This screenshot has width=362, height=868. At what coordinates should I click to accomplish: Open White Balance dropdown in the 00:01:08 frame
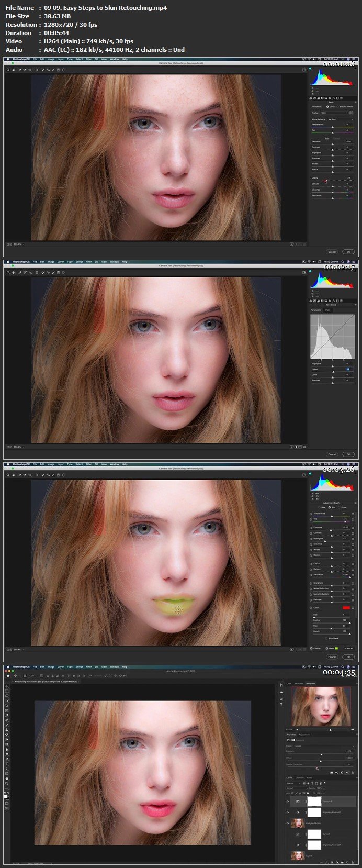point(340,119)
